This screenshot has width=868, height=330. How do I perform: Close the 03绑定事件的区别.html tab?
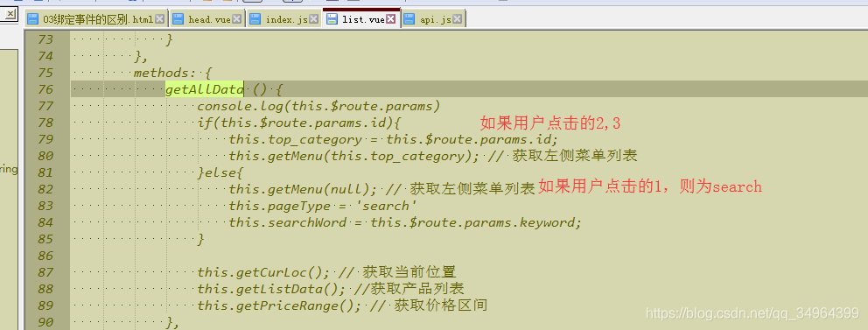[x=159, y=19]
